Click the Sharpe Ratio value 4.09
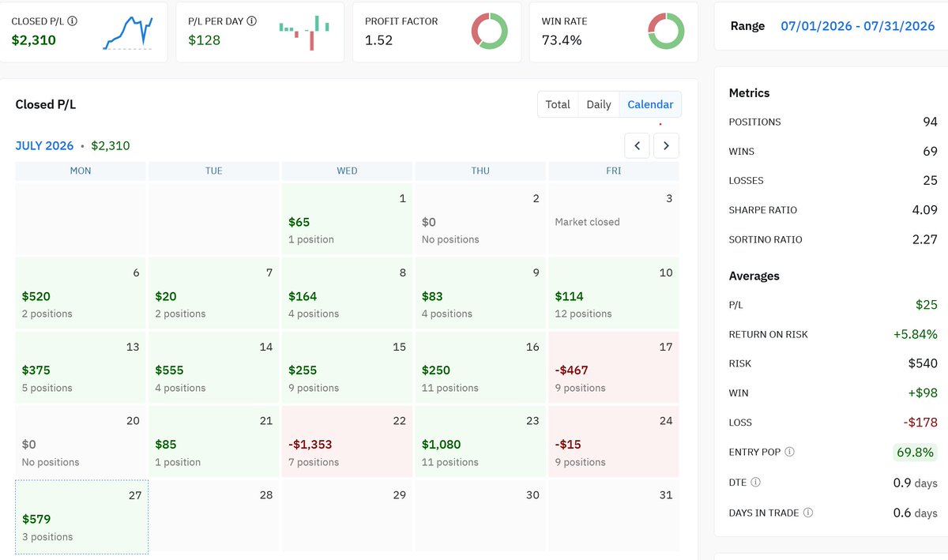 (924, 210)
